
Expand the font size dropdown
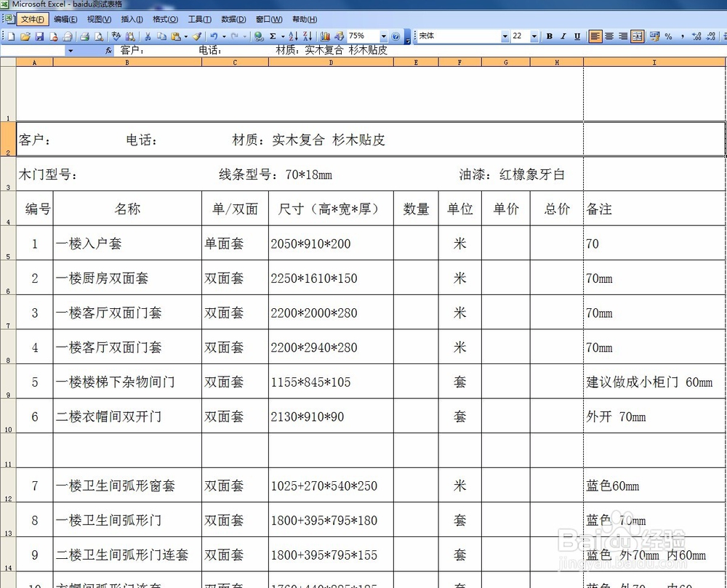point(534,36)
